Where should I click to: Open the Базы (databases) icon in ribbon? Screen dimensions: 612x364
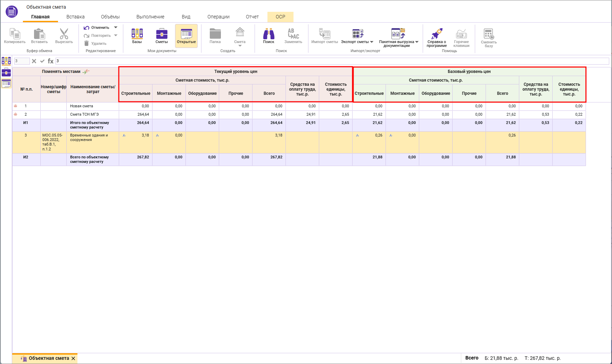(137, 34)
